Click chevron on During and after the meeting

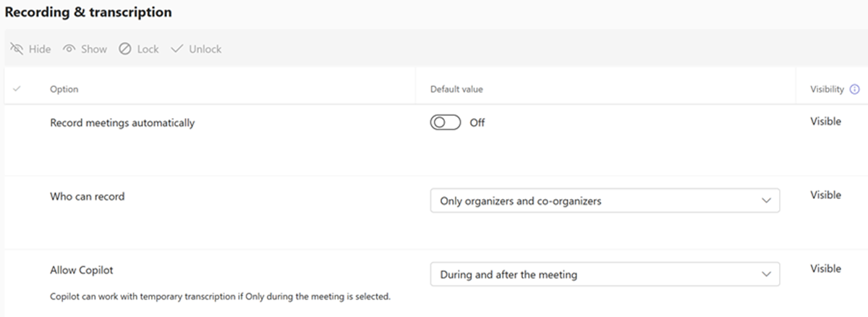point(767,274)
